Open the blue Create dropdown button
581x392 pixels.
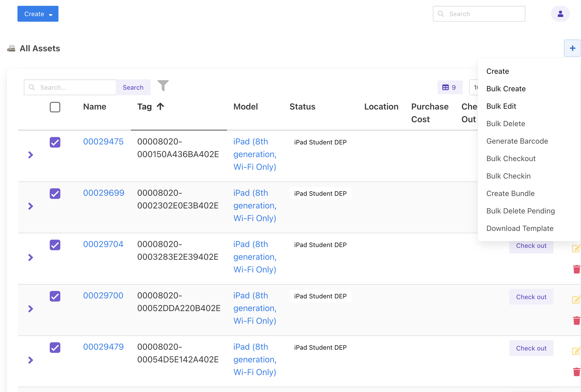tap(38, 14)
